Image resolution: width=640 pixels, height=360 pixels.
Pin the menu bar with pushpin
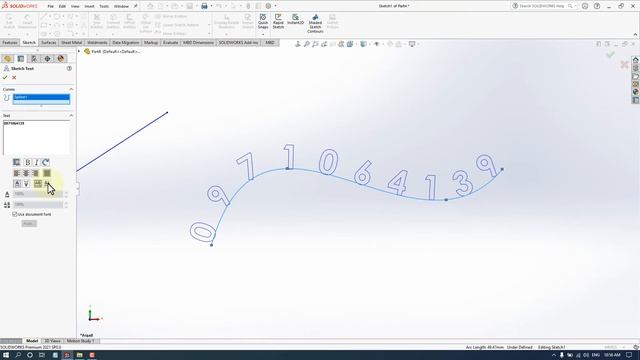click(x=136, y=6)
